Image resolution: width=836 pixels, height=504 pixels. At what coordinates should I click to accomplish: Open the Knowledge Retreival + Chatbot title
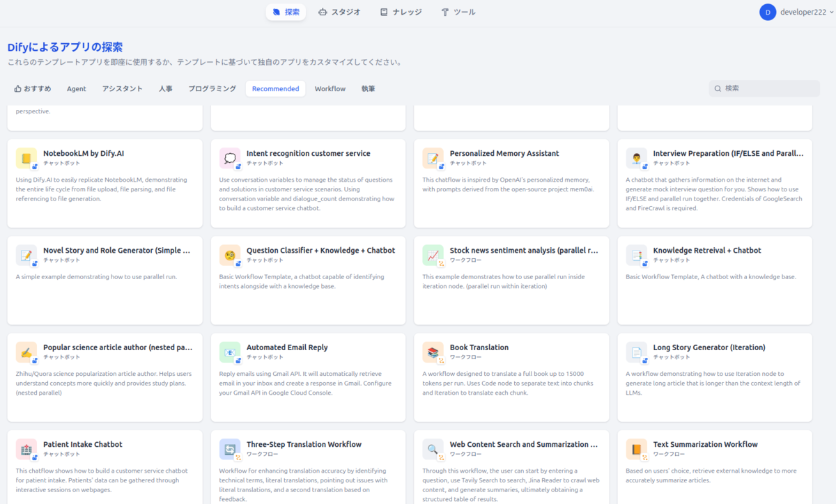click(707, 250)
